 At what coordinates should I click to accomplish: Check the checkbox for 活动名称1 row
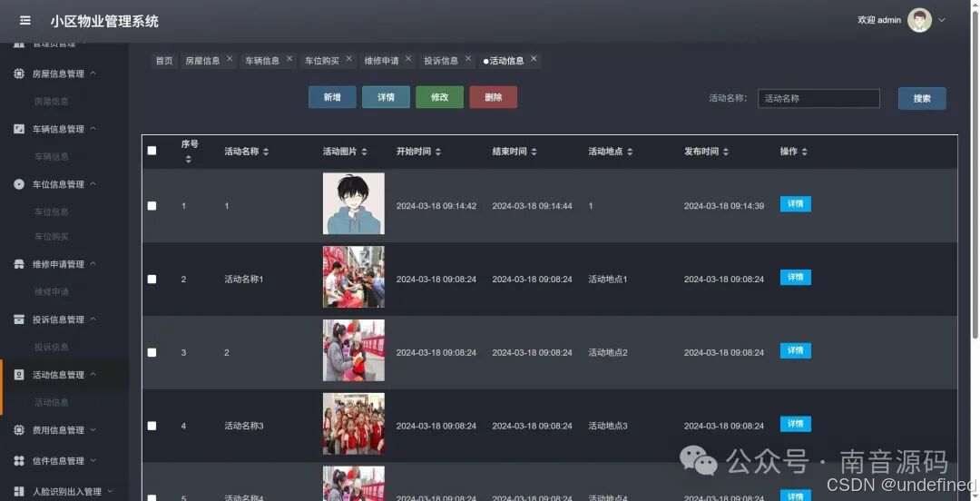pyautogui.click(x=152, y=279)
